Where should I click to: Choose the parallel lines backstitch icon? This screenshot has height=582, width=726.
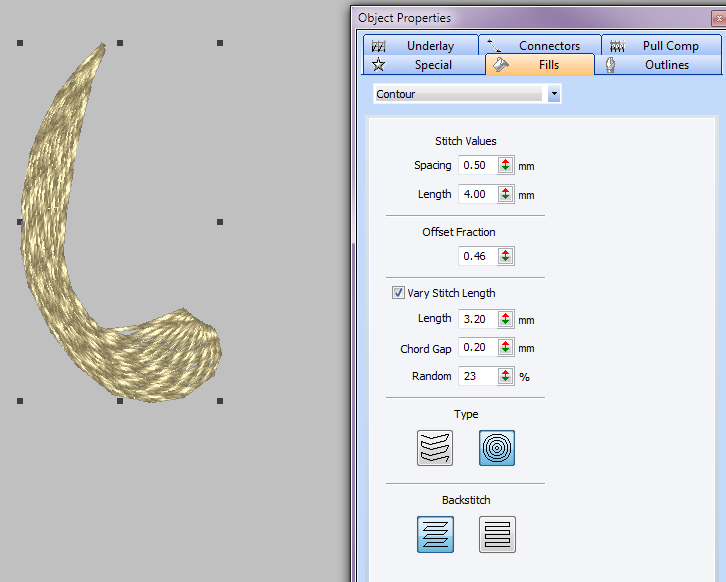coord(497,535)
